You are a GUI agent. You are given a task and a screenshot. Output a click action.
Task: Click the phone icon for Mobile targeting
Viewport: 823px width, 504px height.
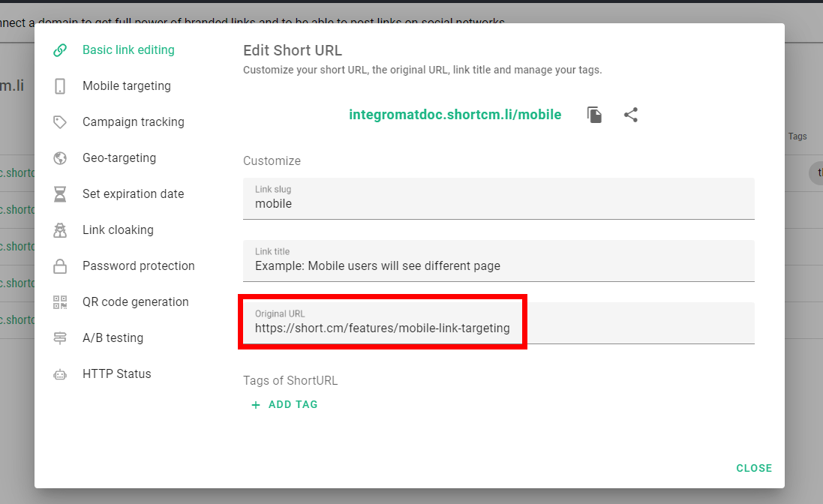point(60,86)
